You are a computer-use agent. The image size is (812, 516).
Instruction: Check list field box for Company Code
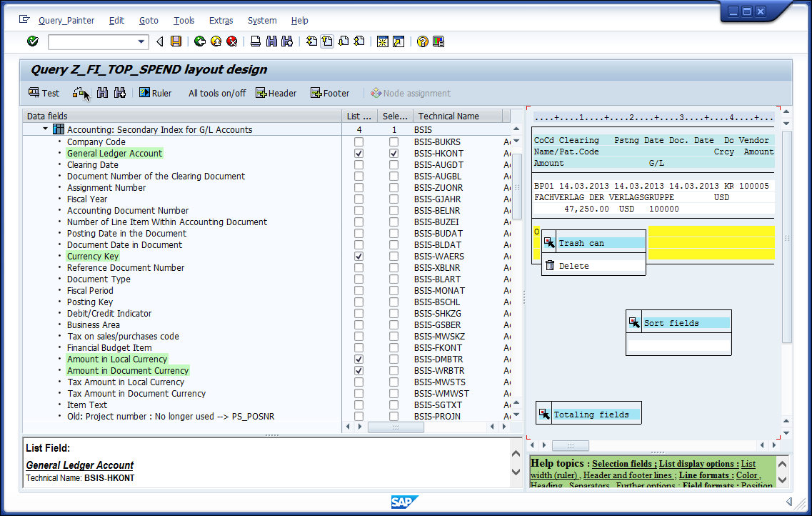coord(359,142)
